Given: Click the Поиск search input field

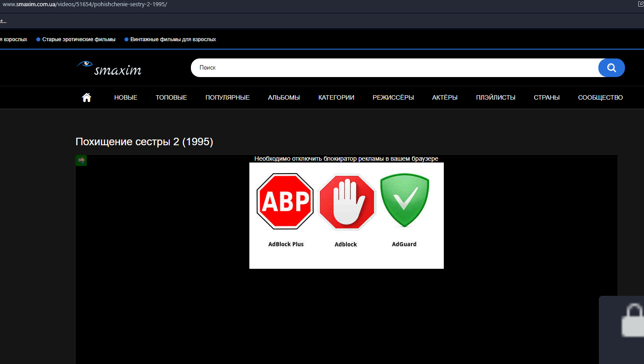Looking at the screenshot, I should click(394, 68).
